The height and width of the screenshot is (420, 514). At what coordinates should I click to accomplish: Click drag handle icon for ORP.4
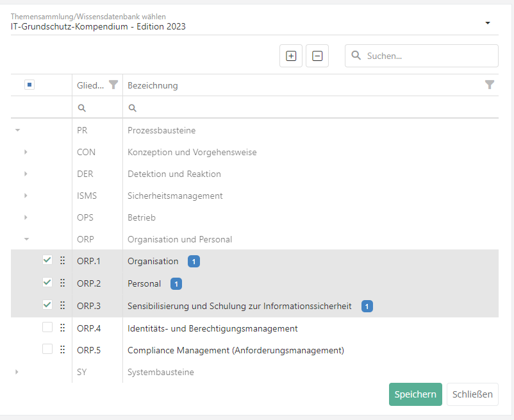point(63,328)
